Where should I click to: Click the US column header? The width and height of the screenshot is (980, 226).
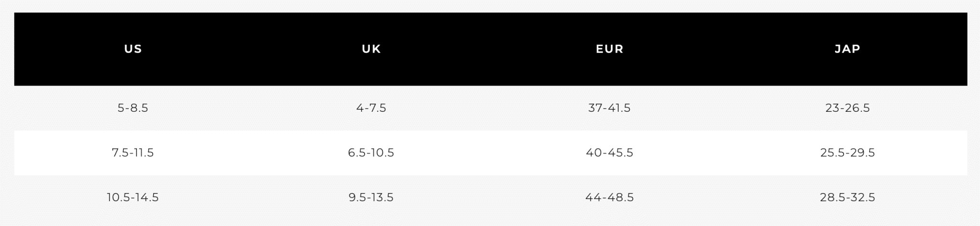tap(133, 49)
